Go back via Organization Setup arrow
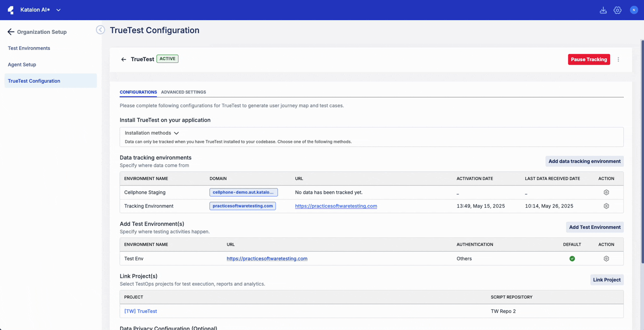 [11, 32]
